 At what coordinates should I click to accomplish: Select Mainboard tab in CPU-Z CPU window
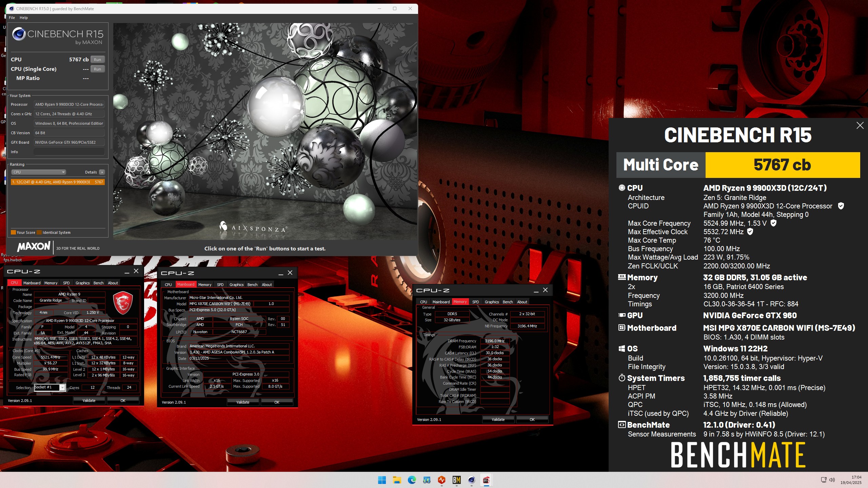[32, 283]
